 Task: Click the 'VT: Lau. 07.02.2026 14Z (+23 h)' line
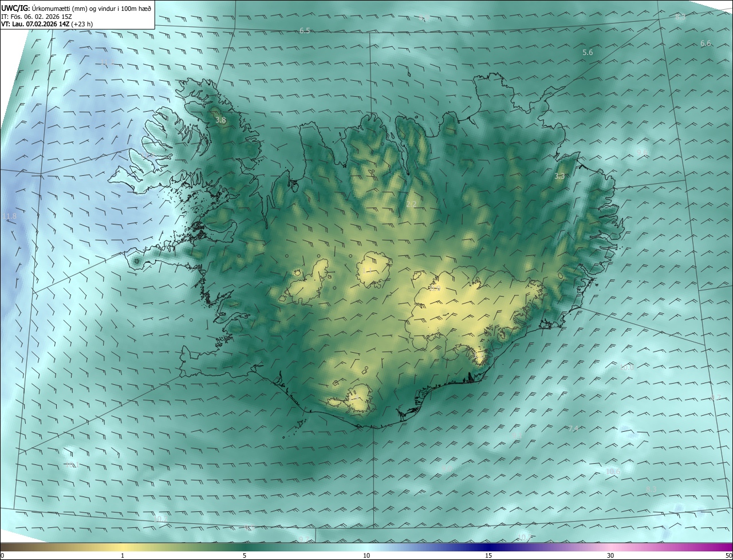(x=47, y=24)
